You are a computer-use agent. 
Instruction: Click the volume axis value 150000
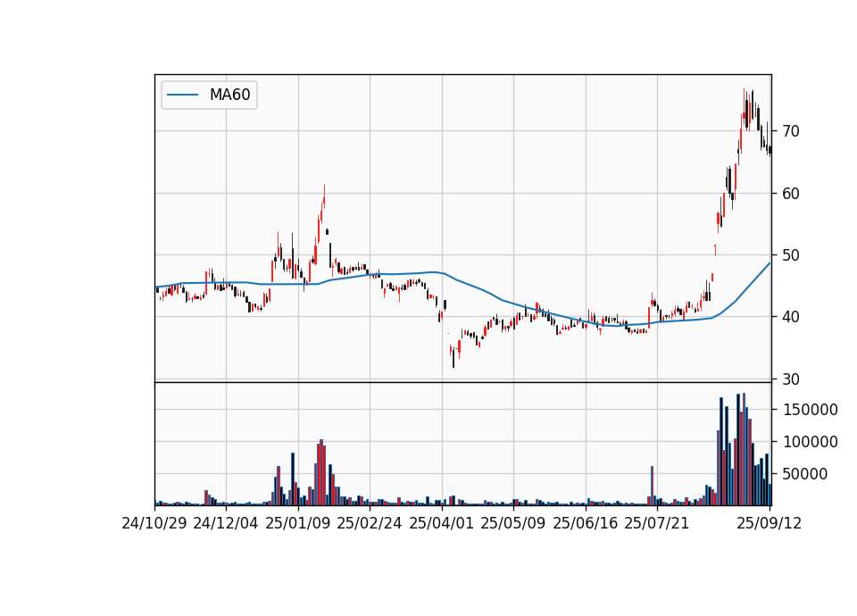coord(811,410)
